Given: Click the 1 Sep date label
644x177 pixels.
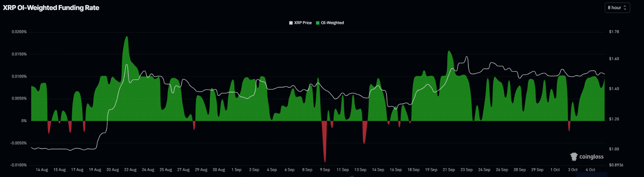Looking at the screenshot, I should pos(236,170).
